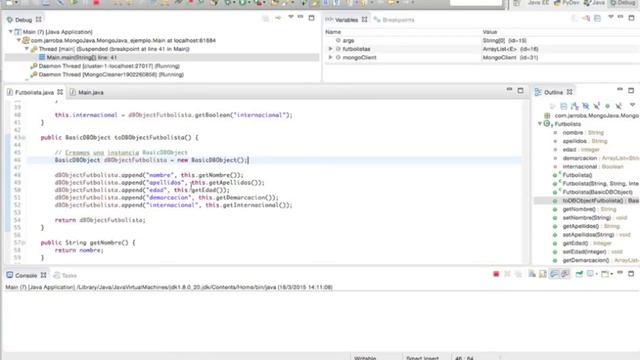
Task: Toggle Show Console on standard error change
Action: 565,274
